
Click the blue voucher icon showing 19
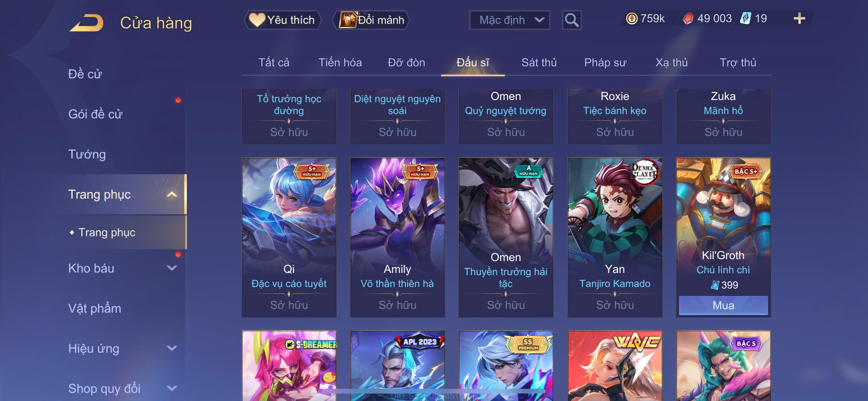coord(745,18)
